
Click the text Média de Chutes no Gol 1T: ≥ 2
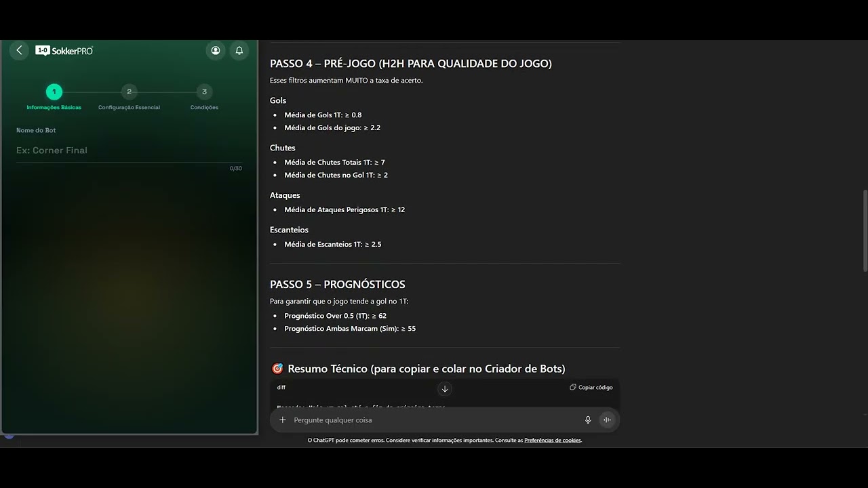point(336,176)
